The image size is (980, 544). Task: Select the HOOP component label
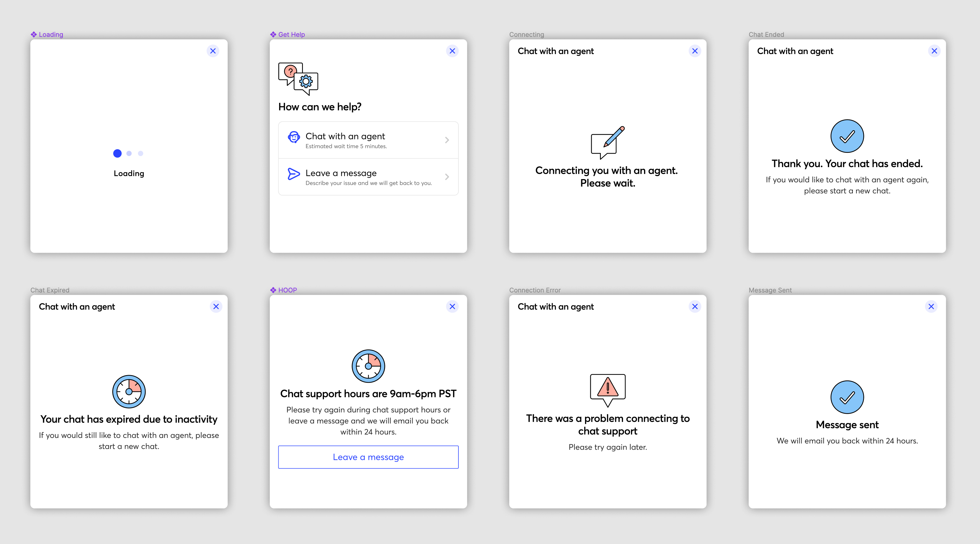pyautogui.click(x=287, y=290)
